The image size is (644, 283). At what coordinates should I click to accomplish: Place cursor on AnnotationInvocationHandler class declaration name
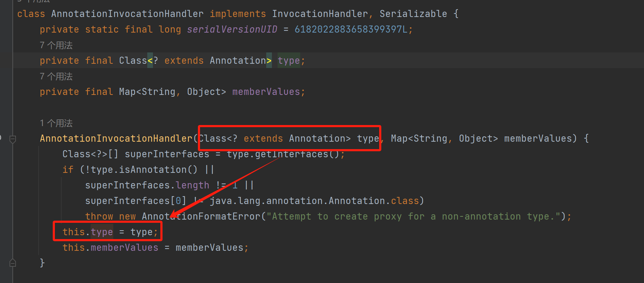(127, 14)
